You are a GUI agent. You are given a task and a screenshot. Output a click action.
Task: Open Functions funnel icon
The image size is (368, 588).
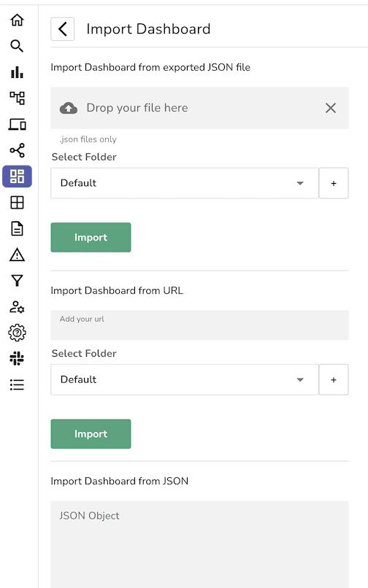(x=17, y=280)
